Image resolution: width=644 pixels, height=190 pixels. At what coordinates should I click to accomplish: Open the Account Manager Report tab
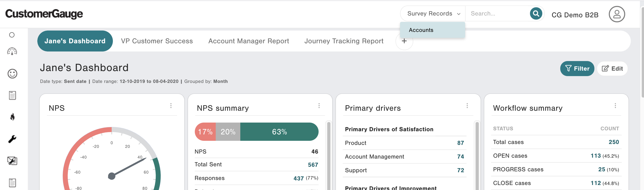point(249,41)
